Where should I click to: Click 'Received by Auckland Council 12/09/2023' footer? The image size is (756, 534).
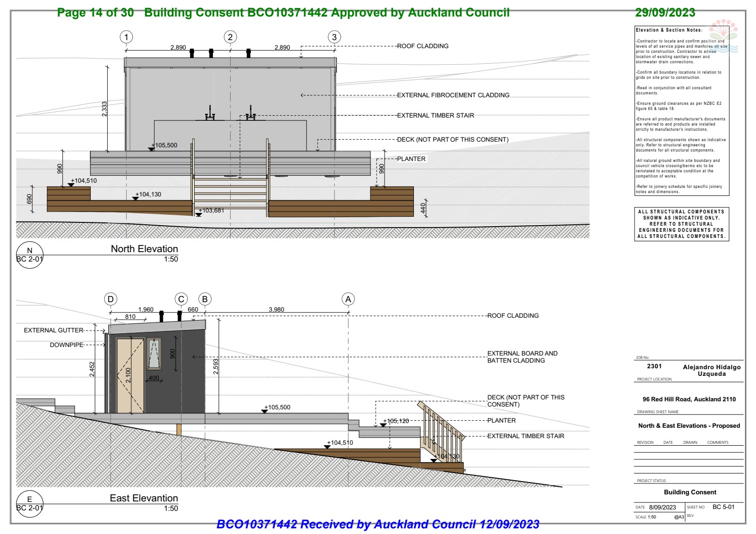(x=420, y=524)
